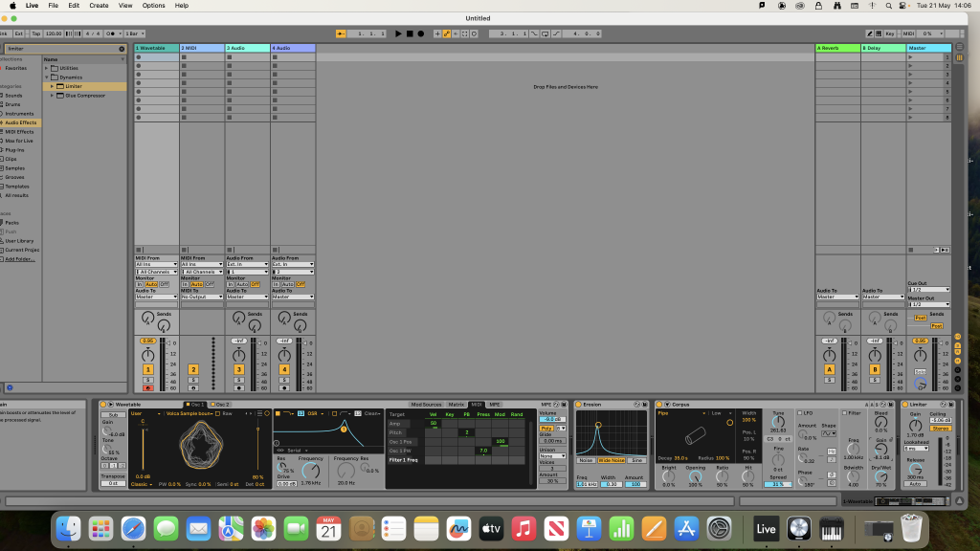Start playback with the Play button
This screenshot has width=980, height=551.
click(398, 33)
